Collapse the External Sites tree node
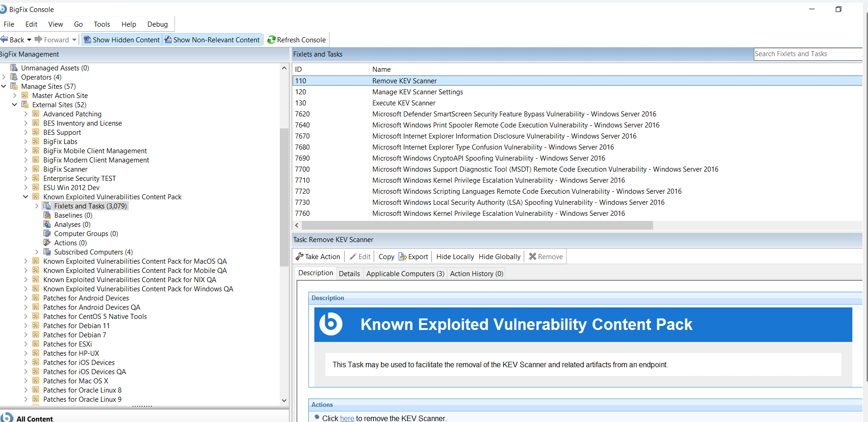 pos(15,104)
